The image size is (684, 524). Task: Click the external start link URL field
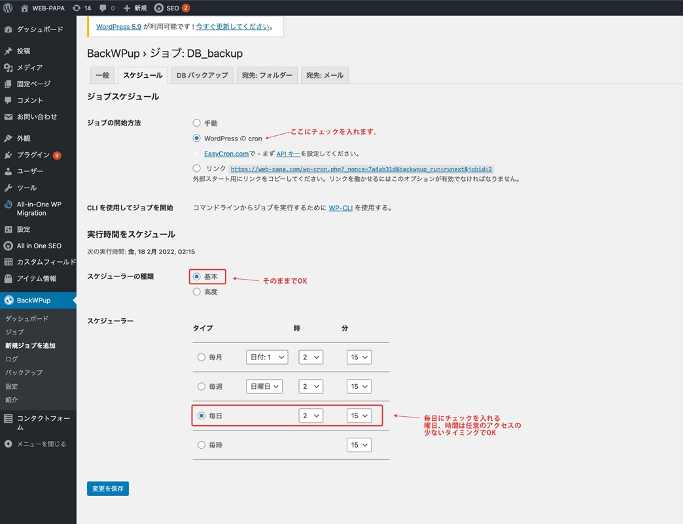pos(363,169)
